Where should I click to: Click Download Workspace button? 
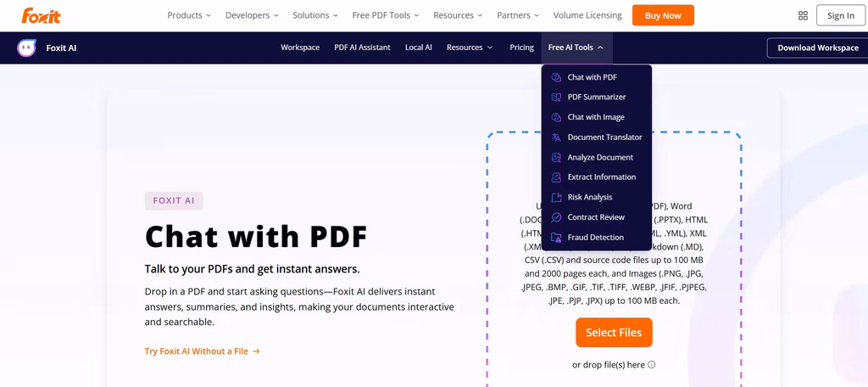point(818,48)
